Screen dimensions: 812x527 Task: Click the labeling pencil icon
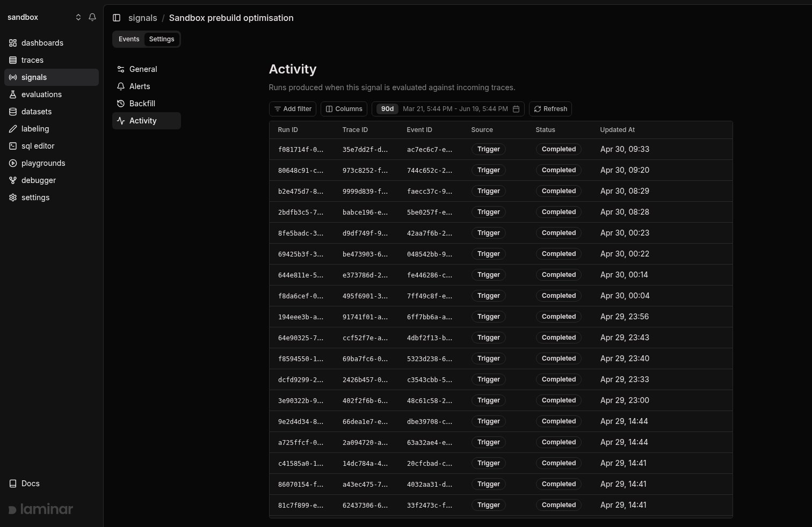pos(13,129)
